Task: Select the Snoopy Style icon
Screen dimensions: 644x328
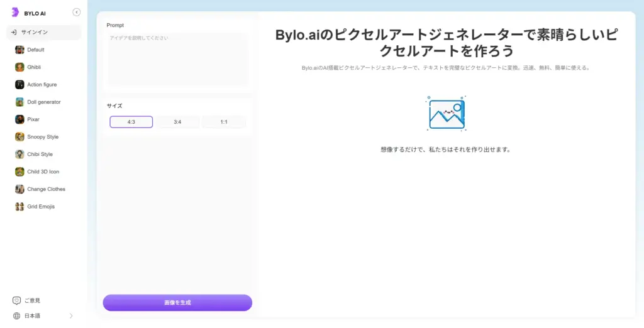Action: (19, 137)
